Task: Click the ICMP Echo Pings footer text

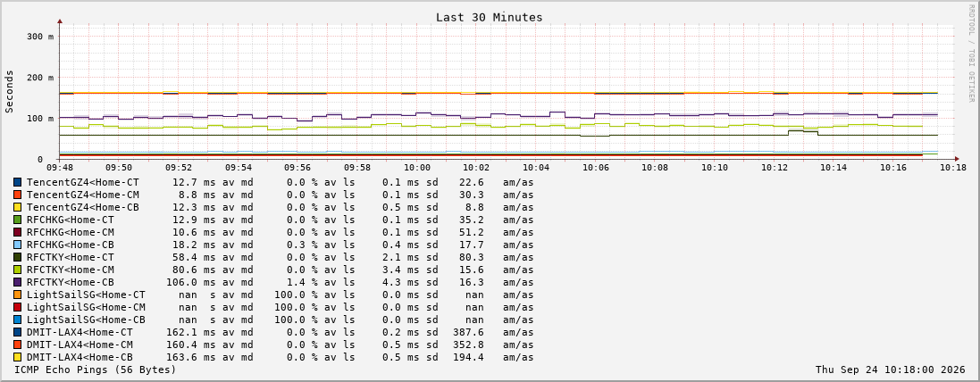Action: tap(96, 370)
